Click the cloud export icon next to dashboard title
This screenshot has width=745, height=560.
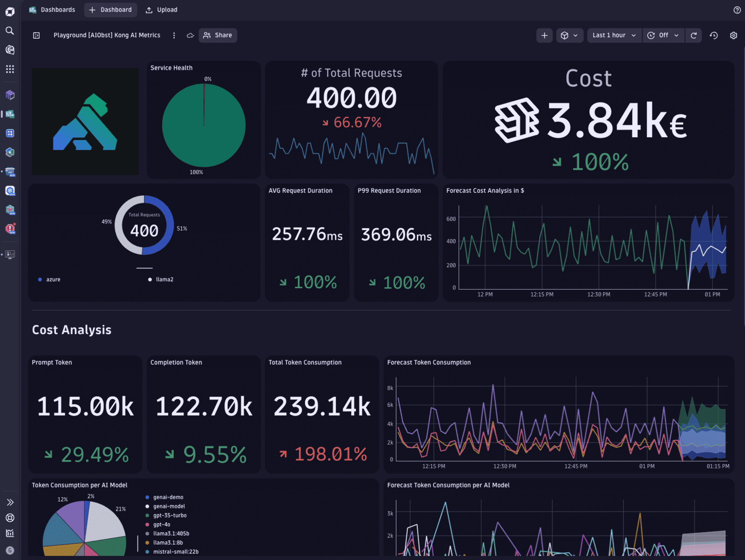coord(190,35)
